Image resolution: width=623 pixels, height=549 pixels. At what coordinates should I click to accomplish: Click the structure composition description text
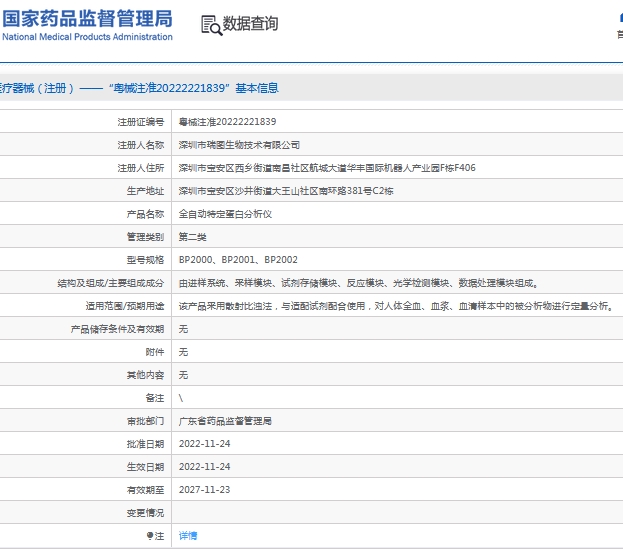tap(359, 283)
